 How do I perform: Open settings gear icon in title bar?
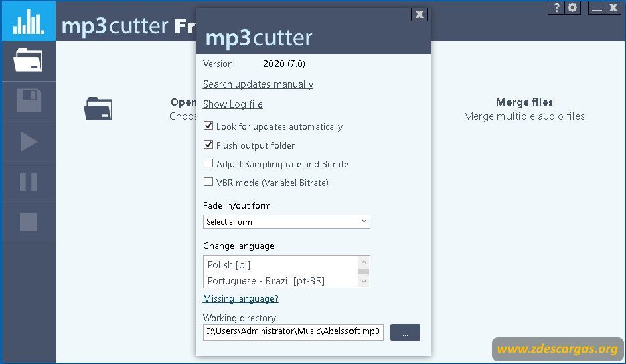point(572,7)
